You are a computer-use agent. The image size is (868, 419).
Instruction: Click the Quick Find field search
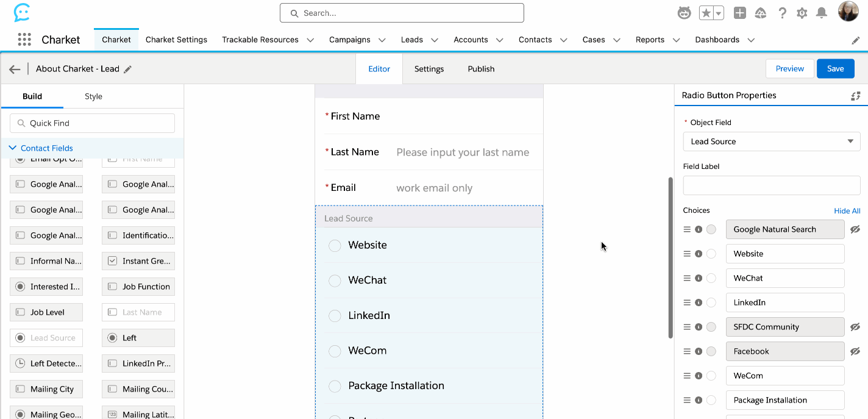click(x=92, y=123)
